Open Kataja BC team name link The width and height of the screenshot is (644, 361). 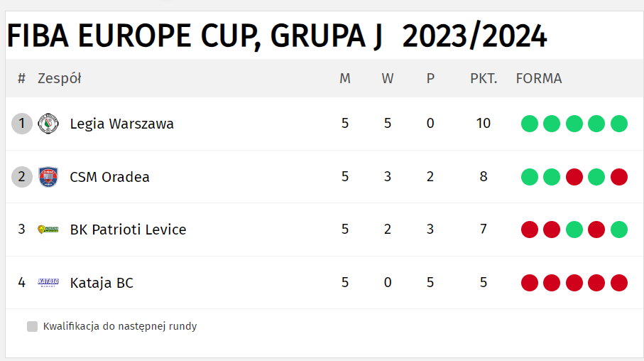[102, 283]
